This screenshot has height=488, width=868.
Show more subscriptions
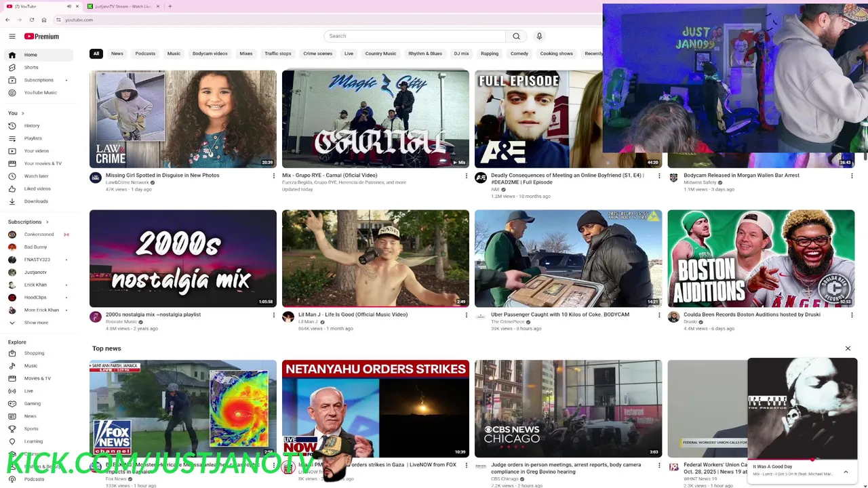pos(36,323)
